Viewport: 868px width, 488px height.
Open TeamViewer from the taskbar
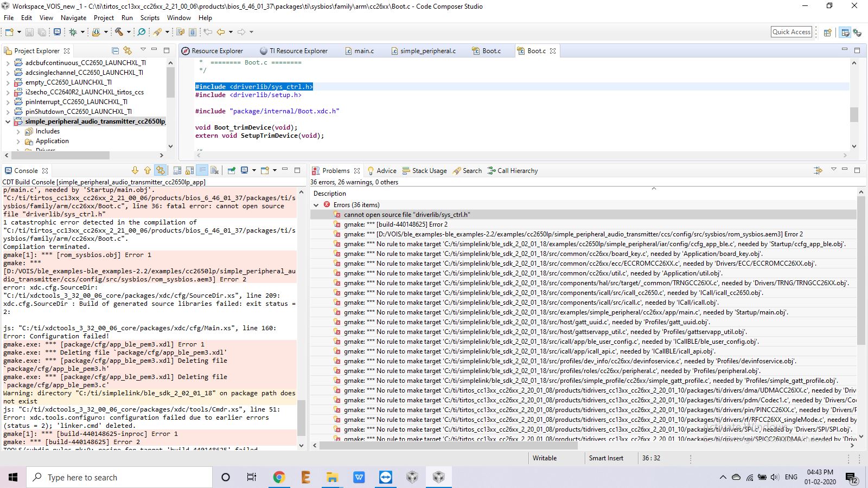pyautogui.click(x=386, y=477)
